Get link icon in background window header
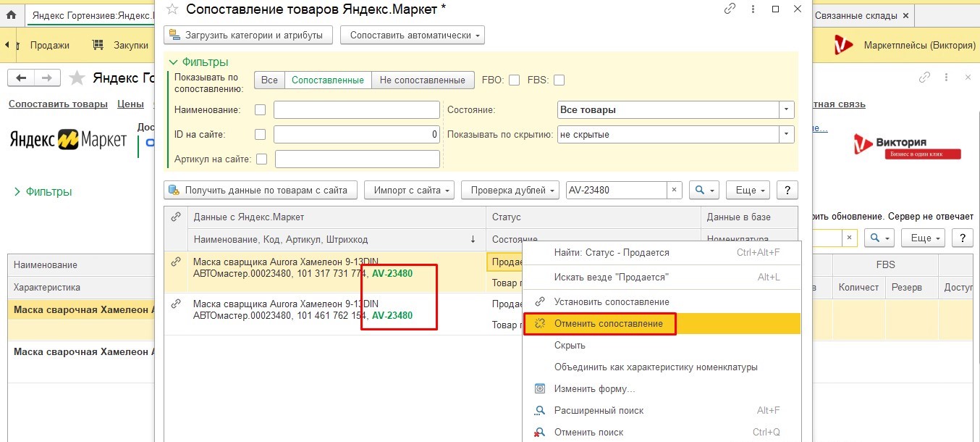 coord(924,78)
